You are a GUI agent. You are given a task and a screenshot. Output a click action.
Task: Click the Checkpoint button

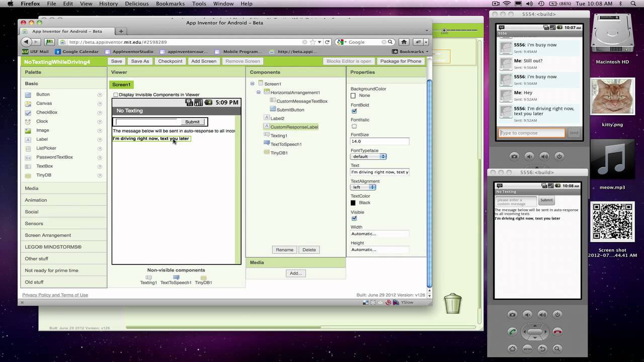pos(170,61)
